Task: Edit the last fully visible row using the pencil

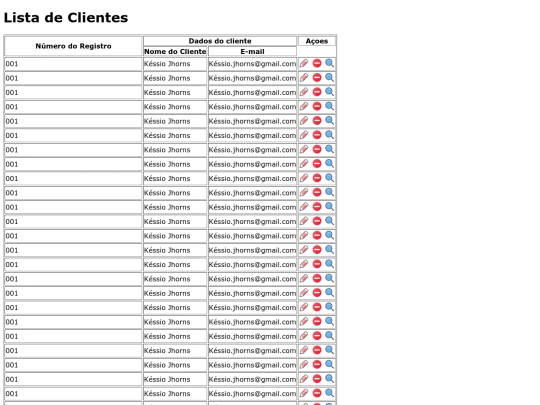Action: pyautogui.click(x=304, y=393)
